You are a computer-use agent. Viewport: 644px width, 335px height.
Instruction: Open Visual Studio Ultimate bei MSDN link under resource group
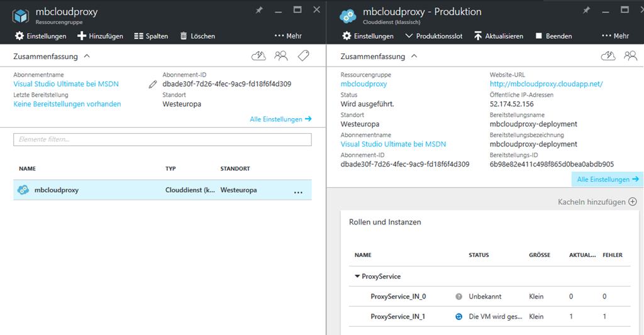pyautogui.click(x=65, y=84)
